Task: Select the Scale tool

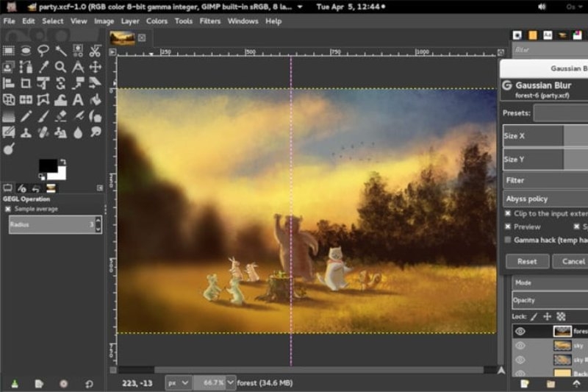Action: tap(78, 83)
